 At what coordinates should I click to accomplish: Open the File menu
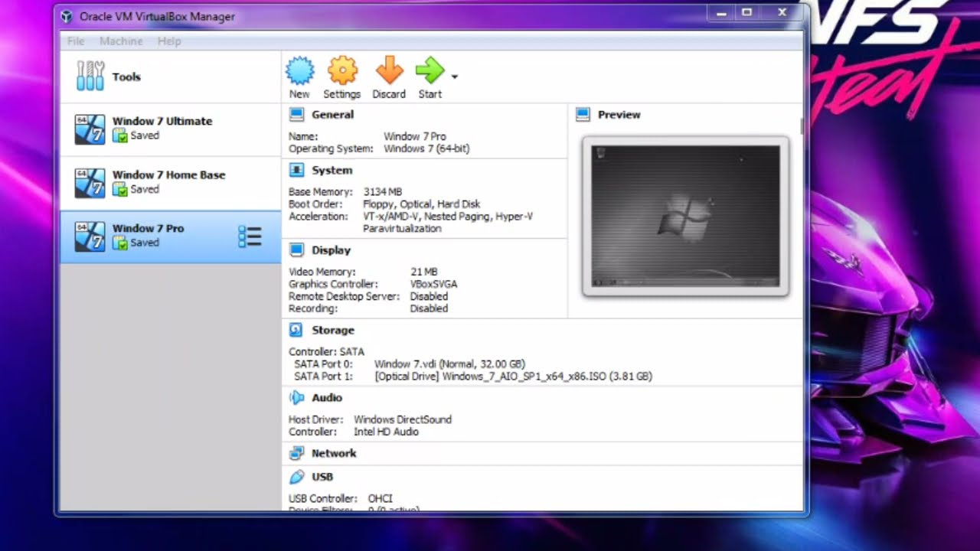click(76, 41)
